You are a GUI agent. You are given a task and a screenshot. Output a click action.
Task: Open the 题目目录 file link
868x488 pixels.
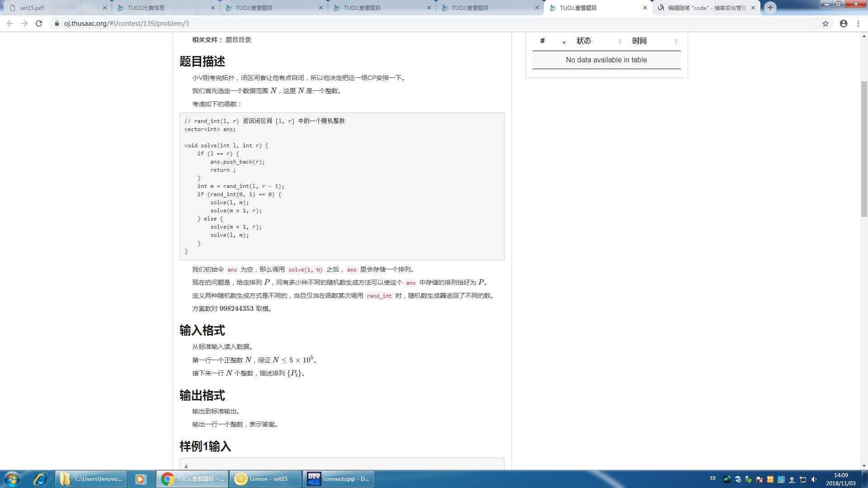(x=238, y=40)
